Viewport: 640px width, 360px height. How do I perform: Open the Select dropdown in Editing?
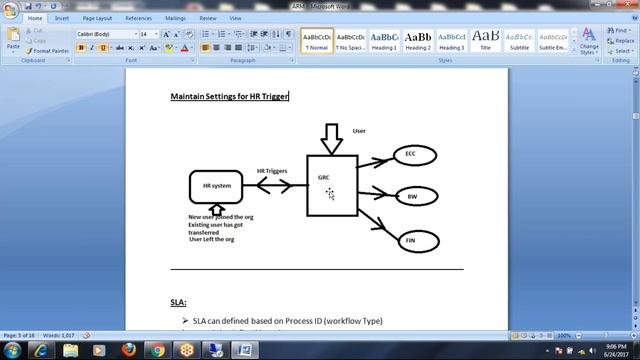620,51
